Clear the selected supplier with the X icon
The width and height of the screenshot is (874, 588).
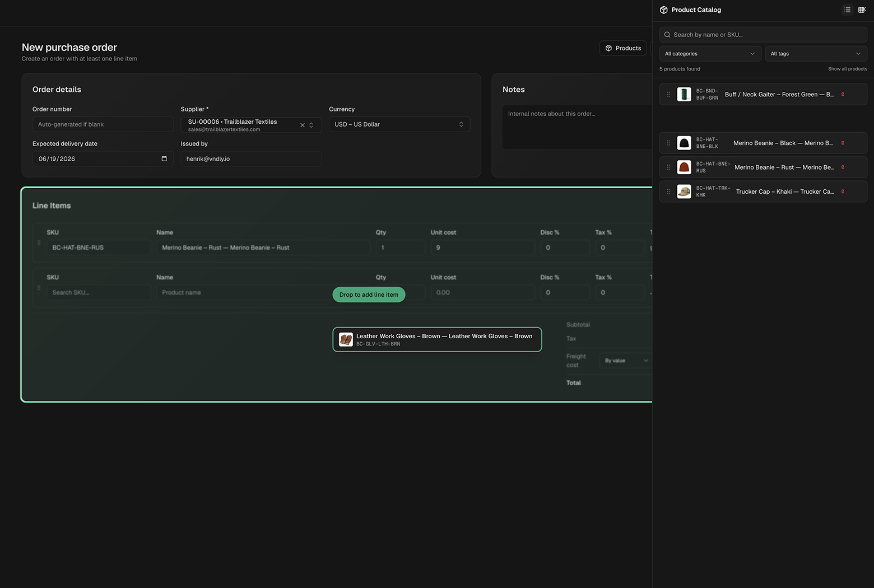(303, 125)
